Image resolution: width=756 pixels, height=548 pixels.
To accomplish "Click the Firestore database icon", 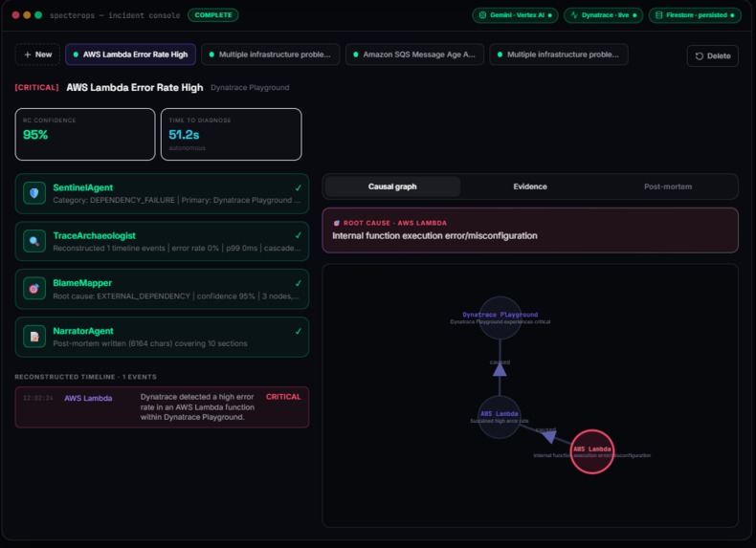I will [x=658, y=15].
